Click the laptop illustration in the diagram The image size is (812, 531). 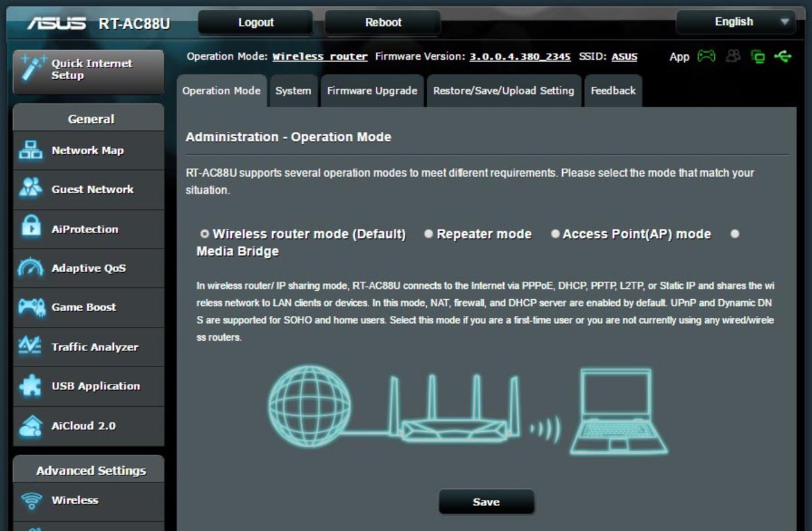point(619,412)
